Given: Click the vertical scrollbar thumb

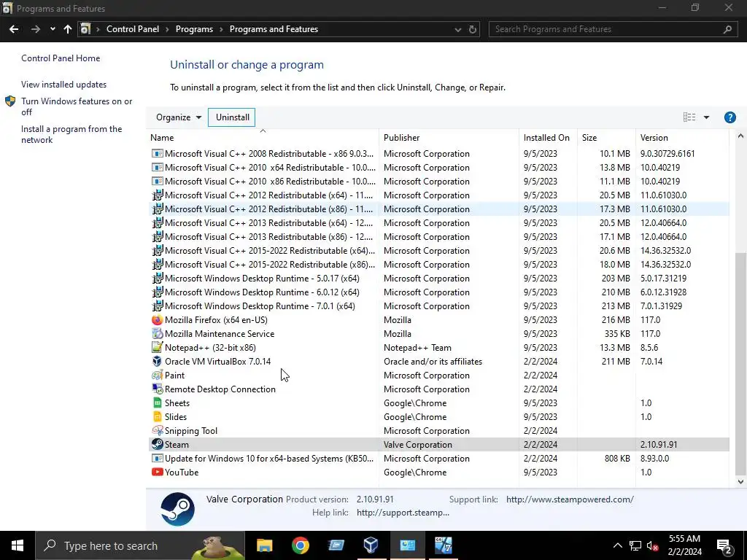Looking at the screenshot, I should [740, 363].
